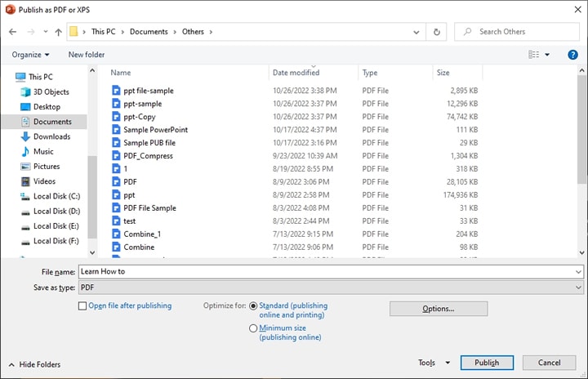Select the Downloads folder in sidebar
The height and width of the screenshot is (379, 588).
click(51, 136)
